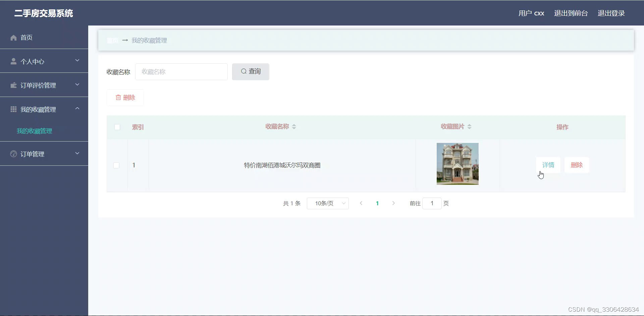This screenshot has width=644, height=316.
Task: Click the system logo 二手房交易系统
Action: 43,13
